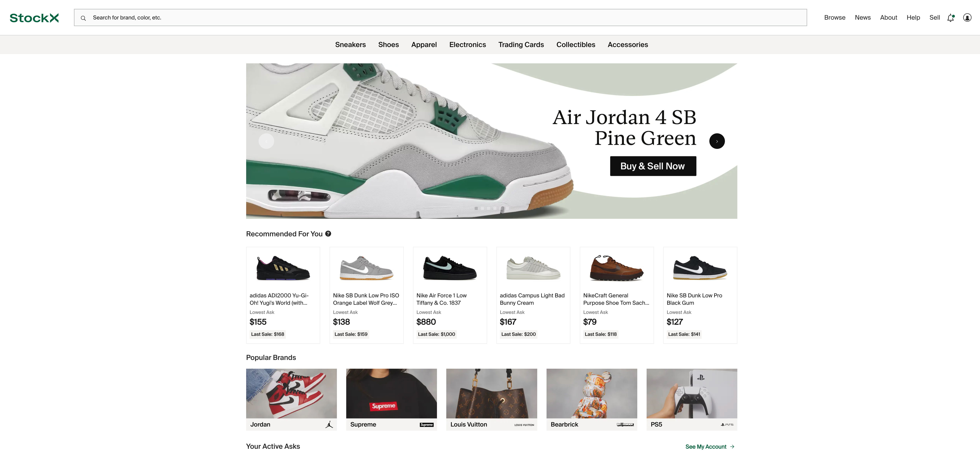Open the PS5 controller photo
Screen dimensions: 980x454
pyautogui.click(x=692, y=393)
